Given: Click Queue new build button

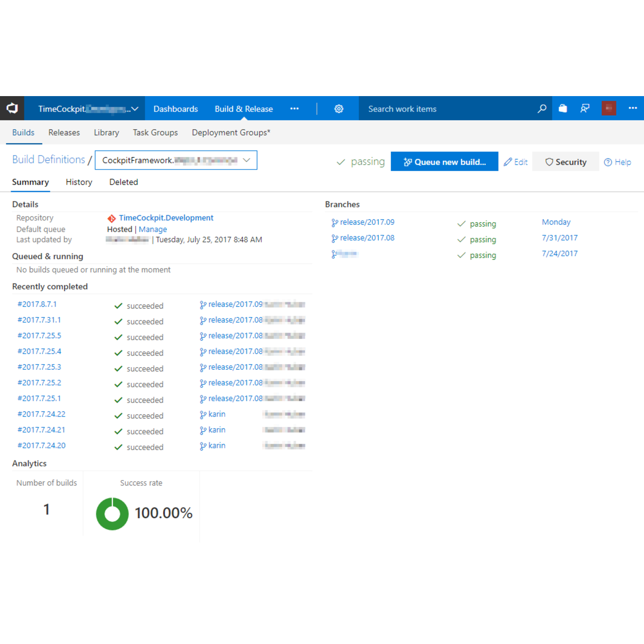Looking at the screenshot, I should click(444, 162).
